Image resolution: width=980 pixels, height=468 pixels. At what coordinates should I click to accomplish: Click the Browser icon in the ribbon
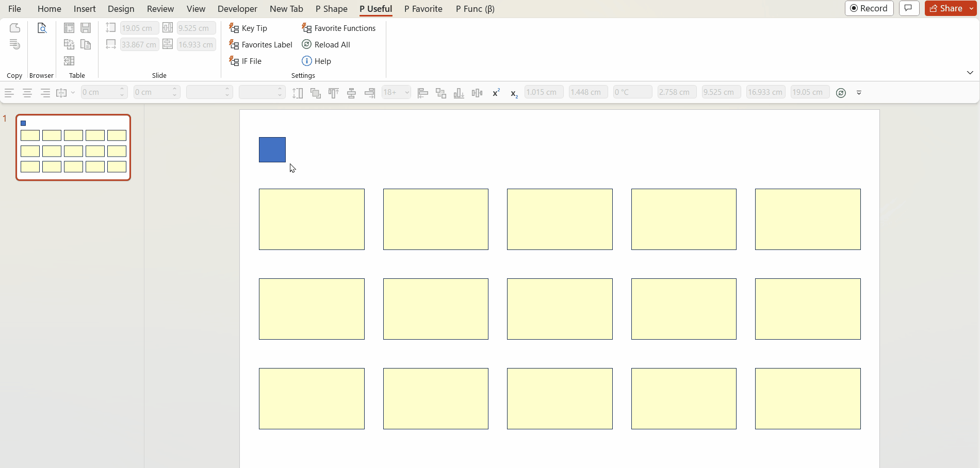42,28
